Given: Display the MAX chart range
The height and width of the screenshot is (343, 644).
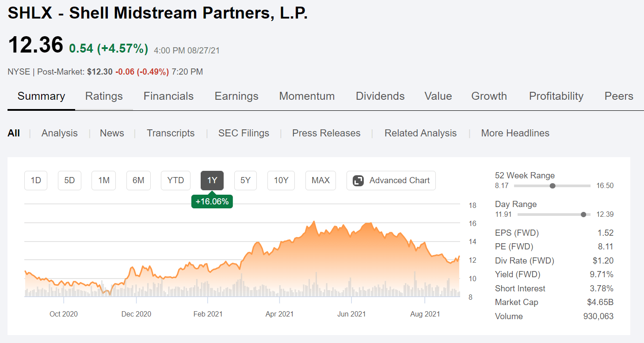Looking at the screenshot, I should [320, 180].
